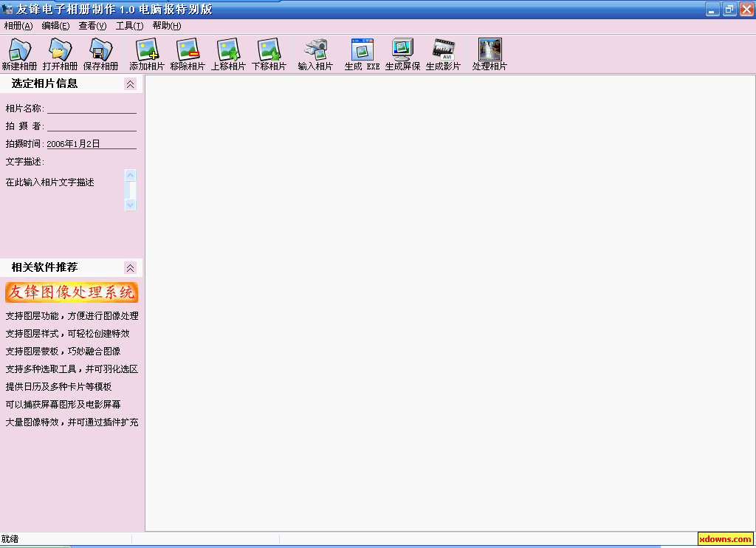The image size is (756, 548).
Task: Collapse the 选定相片信息 panel
Action: (x=130, y=84)
